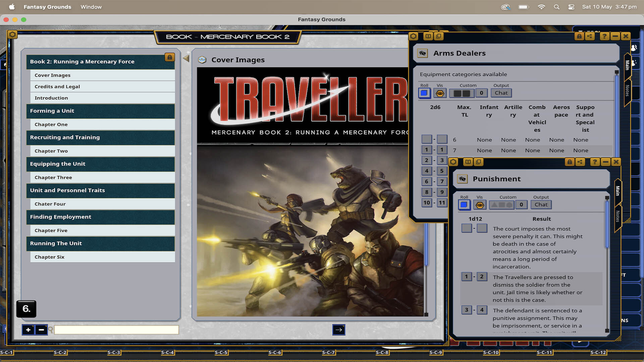Click the share icon on the Punishment window

coord(581,162)
